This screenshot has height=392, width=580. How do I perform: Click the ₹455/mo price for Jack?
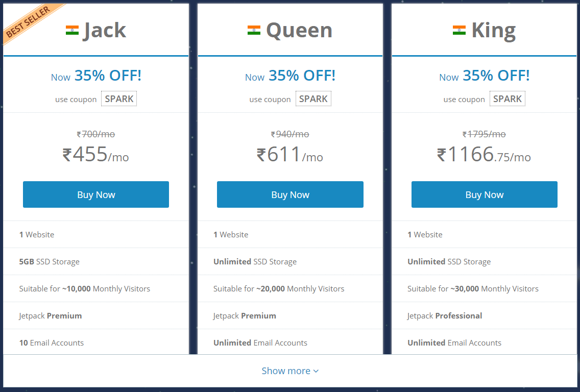point(96,154)
